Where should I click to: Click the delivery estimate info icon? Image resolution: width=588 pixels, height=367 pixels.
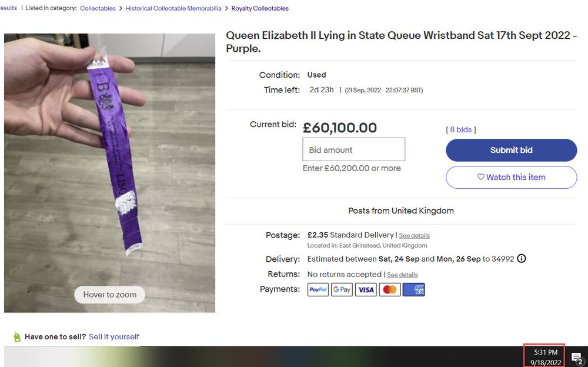[521, 258]
